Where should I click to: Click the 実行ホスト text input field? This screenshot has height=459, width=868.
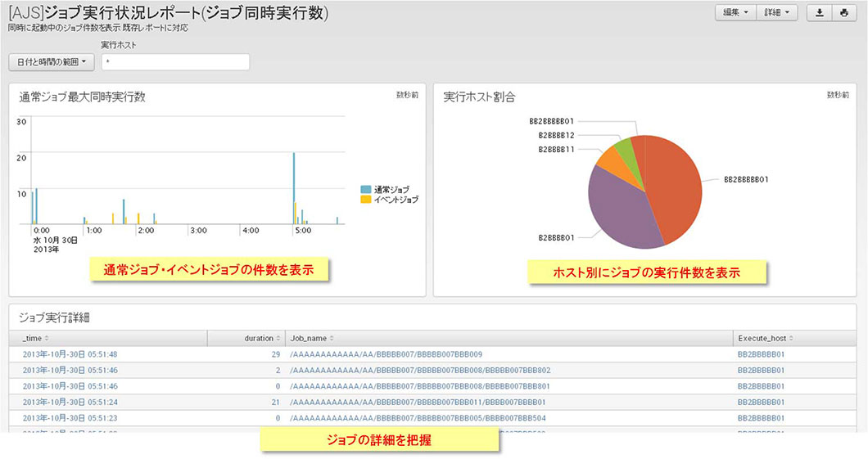tap(174, 62)
